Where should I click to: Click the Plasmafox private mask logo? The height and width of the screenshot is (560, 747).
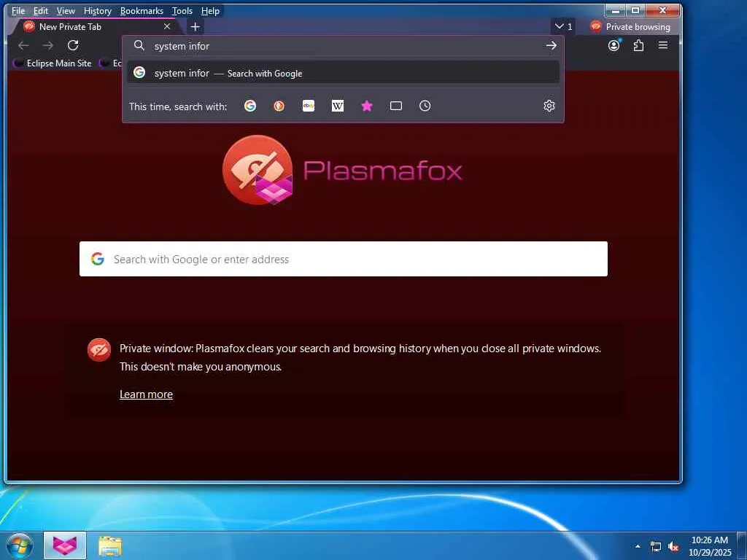pyautogui.click(x=258, y=170)
